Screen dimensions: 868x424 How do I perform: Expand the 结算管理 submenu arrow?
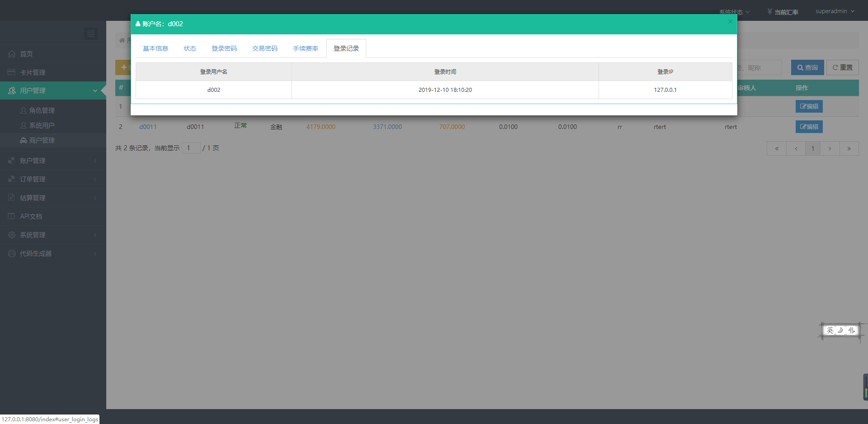(x=95, y=198)
